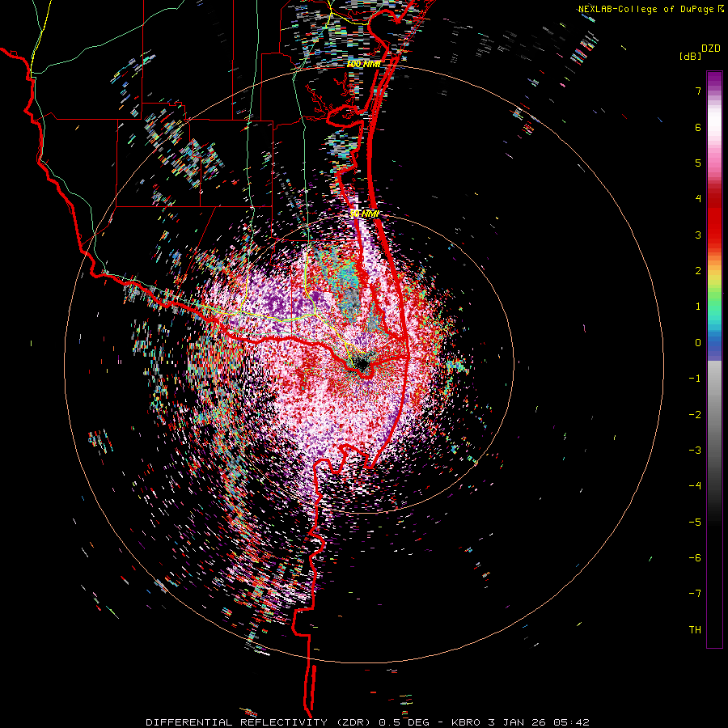
Task: Click the -1 value on the color scale
Action: [695, 379]
